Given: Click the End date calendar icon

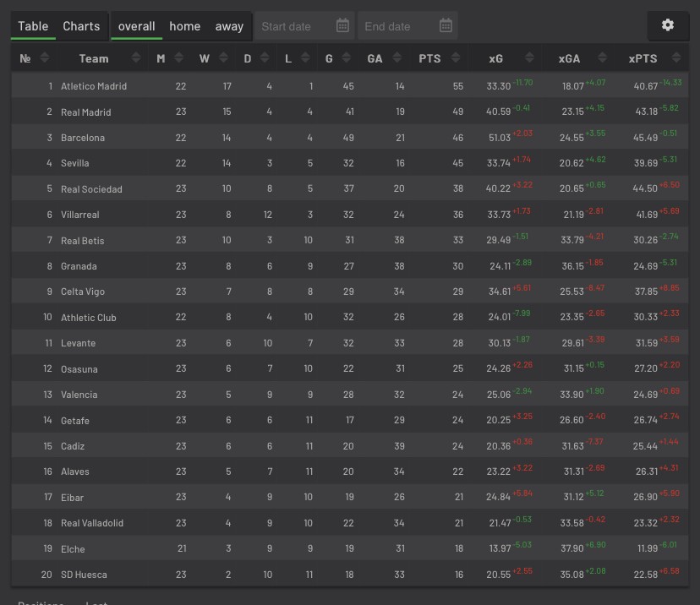Looking at the screenshot, I should click(x=446, y=26).
